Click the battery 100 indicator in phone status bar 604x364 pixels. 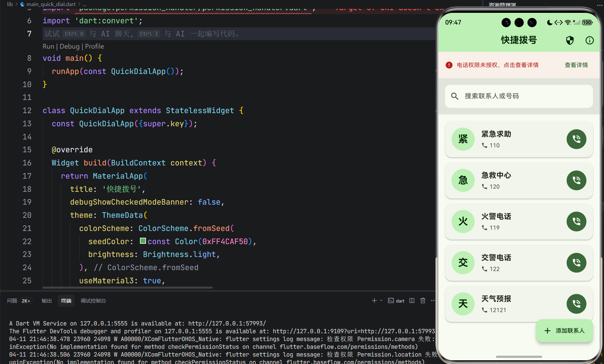587,23
